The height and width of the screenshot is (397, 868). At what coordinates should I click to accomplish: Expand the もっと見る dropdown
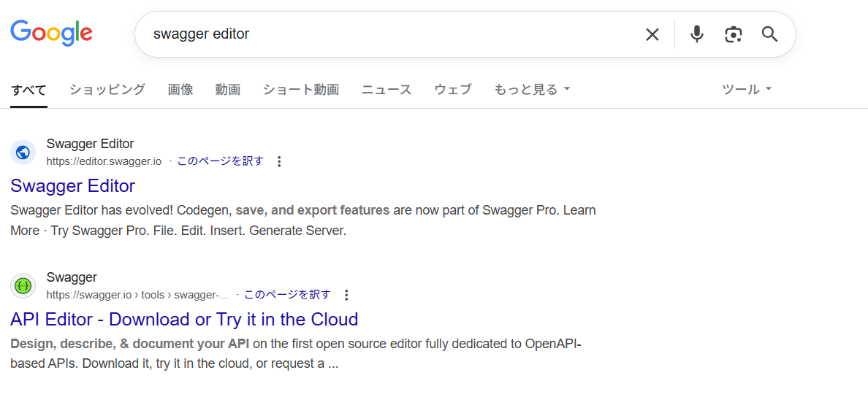532,90
